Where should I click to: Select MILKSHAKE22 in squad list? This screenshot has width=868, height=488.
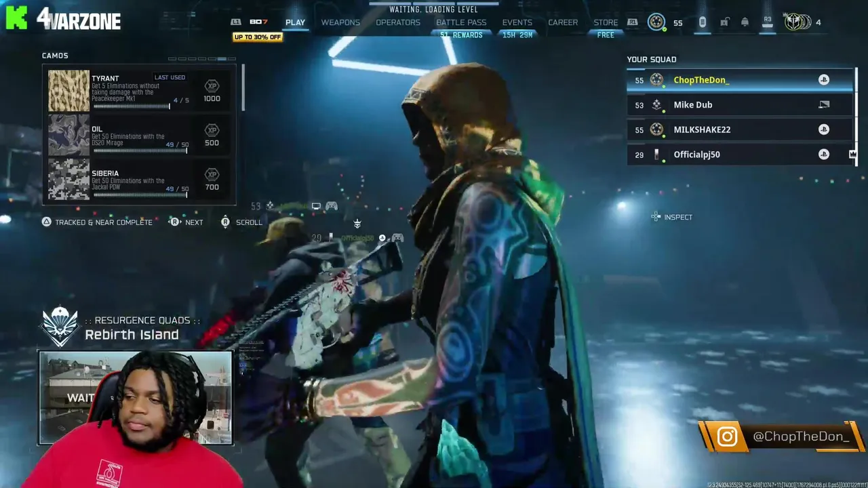(x=740, y=129)
